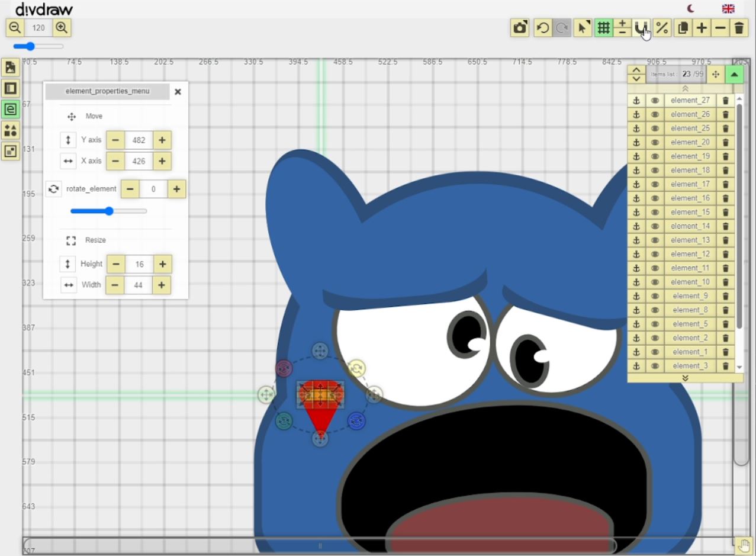Click double down chevron below element list
Viewport: 756px width, 556px height.
685,378
